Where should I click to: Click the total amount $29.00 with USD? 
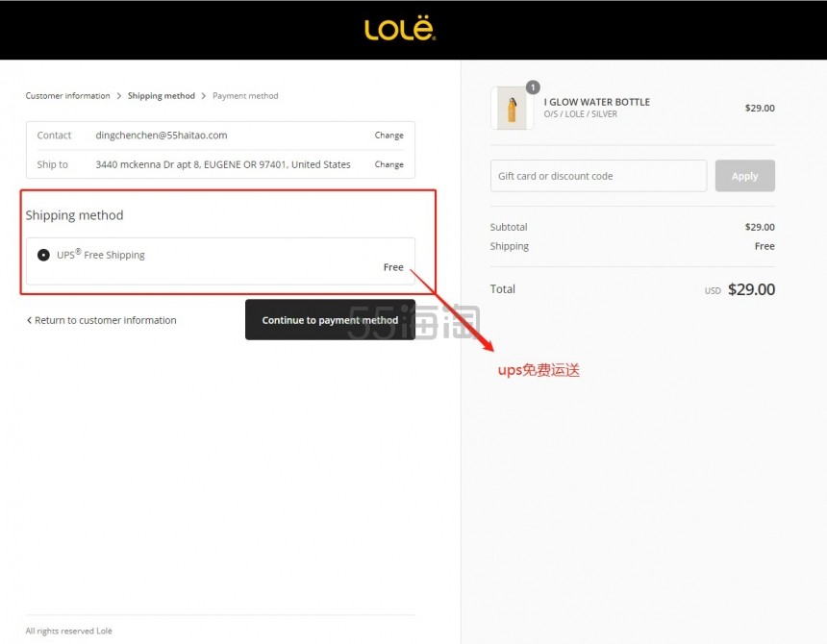[739, 289]
